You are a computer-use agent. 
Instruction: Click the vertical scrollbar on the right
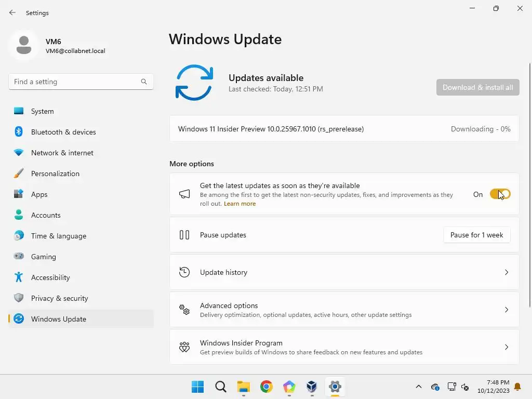(x=529, y=185)
